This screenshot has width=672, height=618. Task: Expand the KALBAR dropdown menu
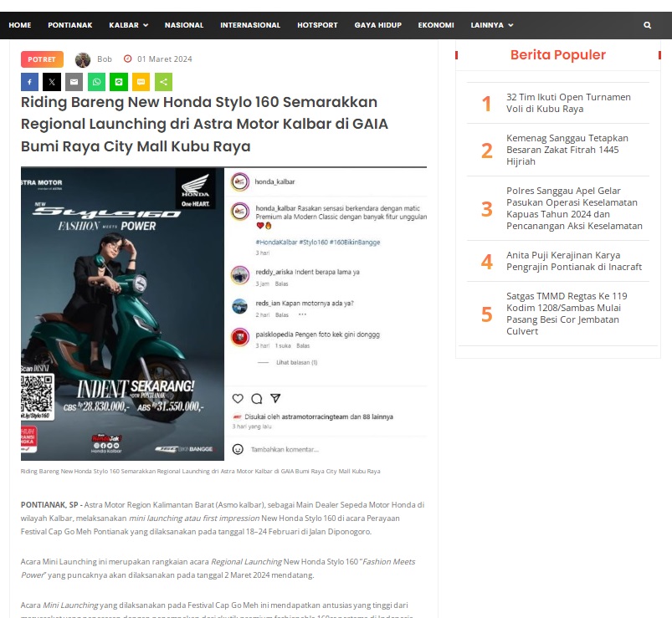pos(129,25)
